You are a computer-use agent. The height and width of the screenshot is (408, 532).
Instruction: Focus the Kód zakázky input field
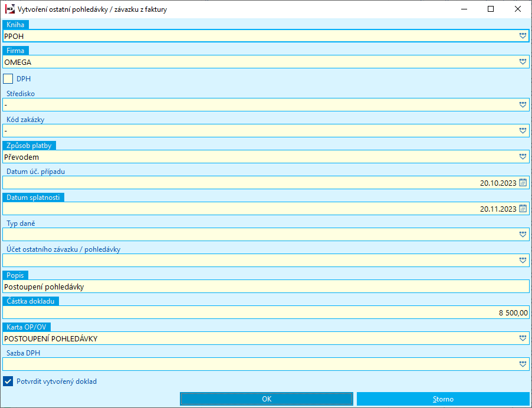[265, 131]
